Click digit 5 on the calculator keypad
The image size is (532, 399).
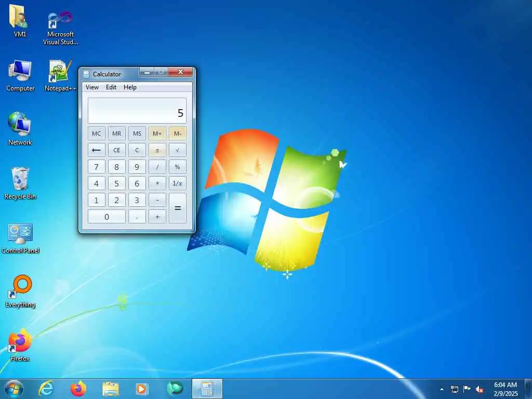point(117,183)
